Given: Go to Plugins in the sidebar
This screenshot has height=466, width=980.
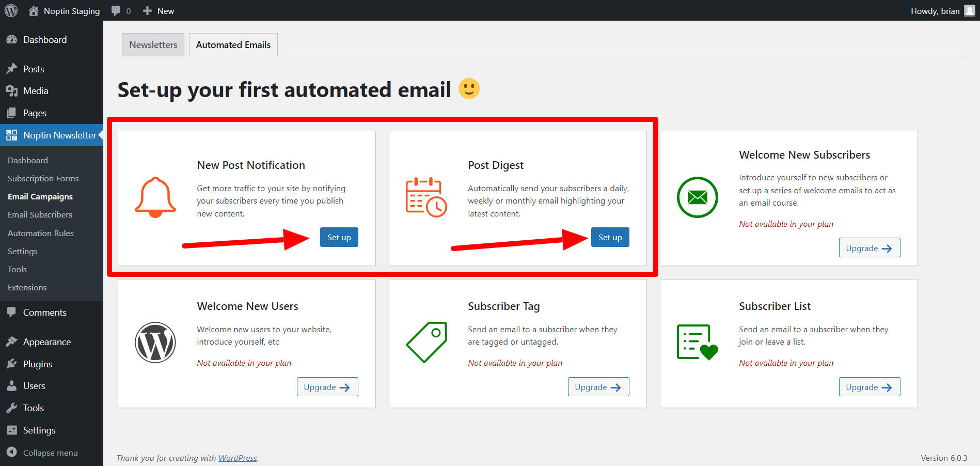Looking at the screenshot, I should [x=37, y=364].
